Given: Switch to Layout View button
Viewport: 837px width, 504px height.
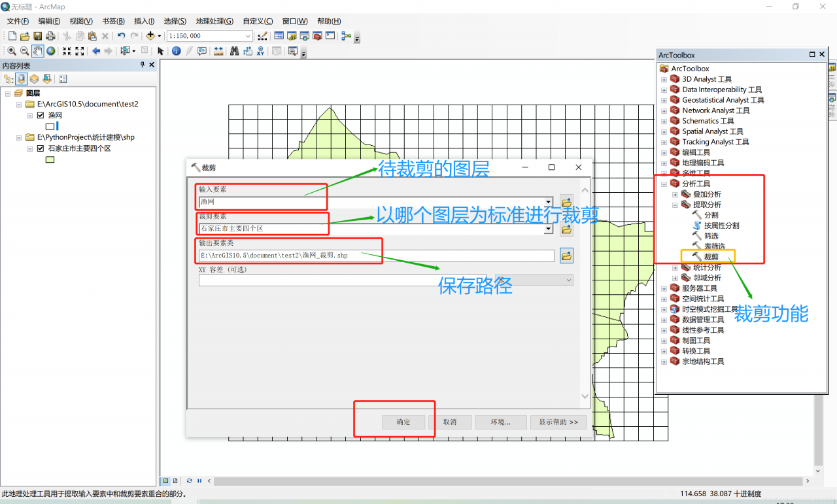Looking at the screenshot, I should (x=175, y=481).
